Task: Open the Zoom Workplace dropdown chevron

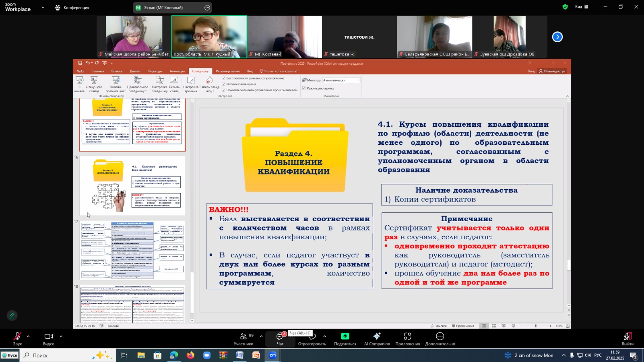Action: 43,8
